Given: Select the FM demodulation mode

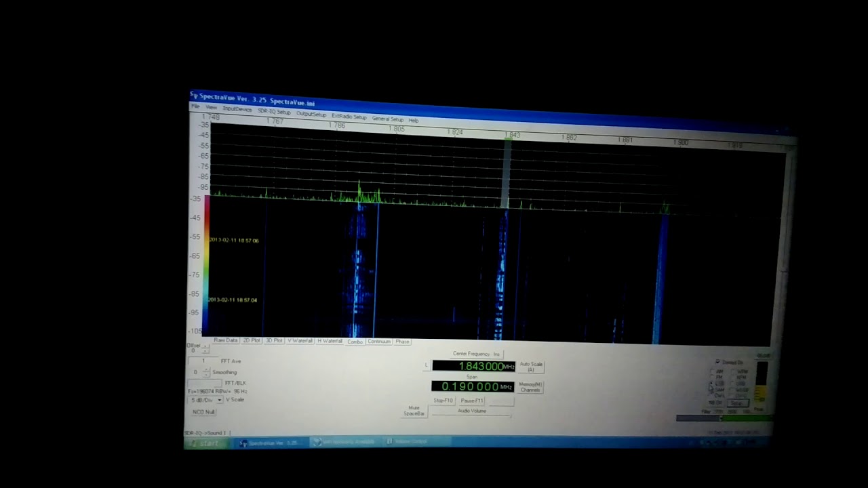Looking at the screenshot, I should pyautogui.click(x=712, y=378).
